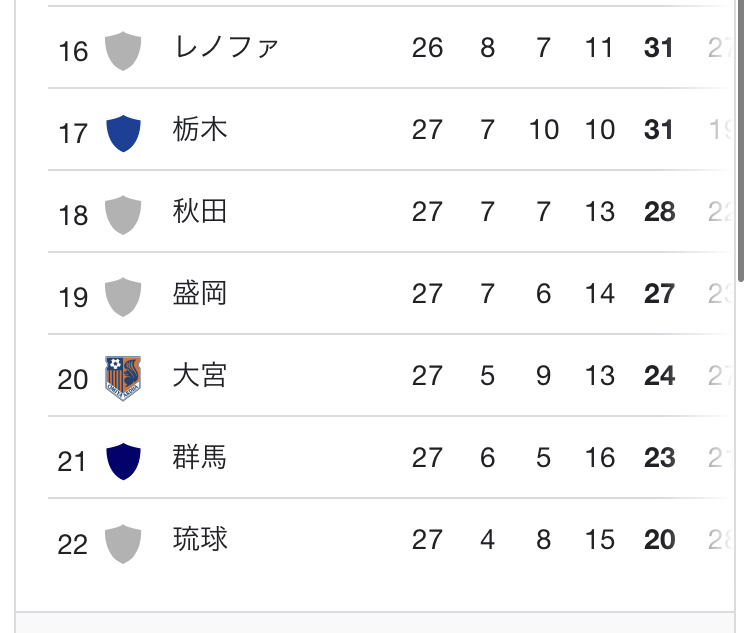This screenshot has height=633, width=750.
Task: Click the gray crest icon next to 秋田
Action: (x=123, y=214)
